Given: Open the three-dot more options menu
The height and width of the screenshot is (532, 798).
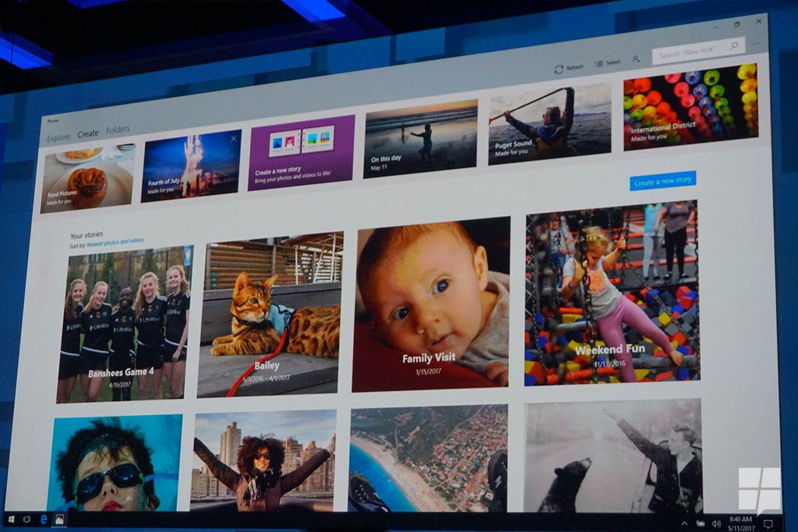Looking at the screenshot, I should click(x=756, y=43).
